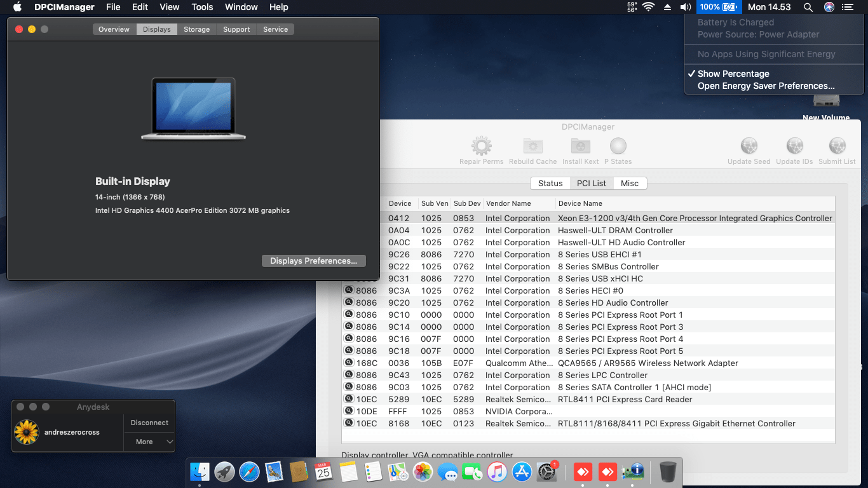Sort the table by the Sub Dev column
The height and width of the screenshot is (488, 868).
point(467,203)
